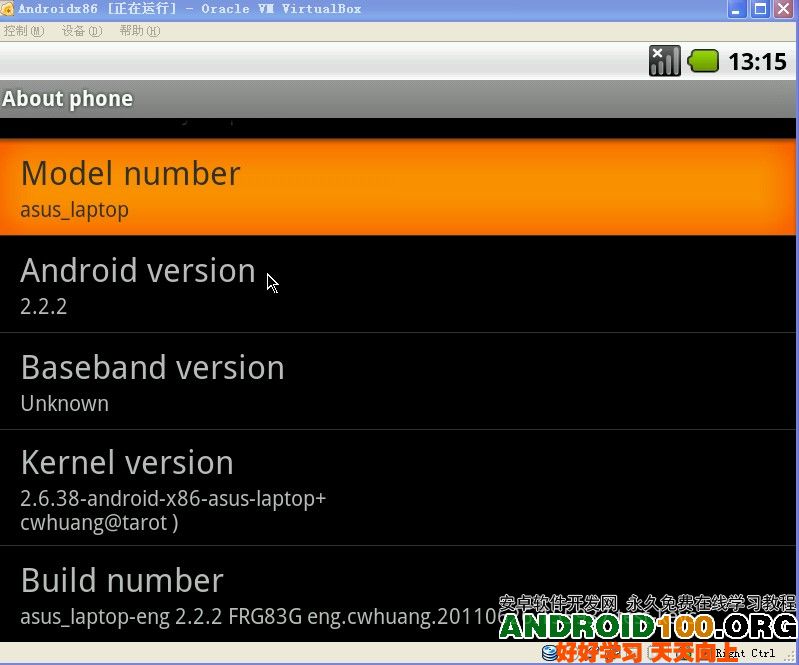The width and height of the screenshot is (799, 665).
Task: Close the VirtualBox window
Action: 784,9
